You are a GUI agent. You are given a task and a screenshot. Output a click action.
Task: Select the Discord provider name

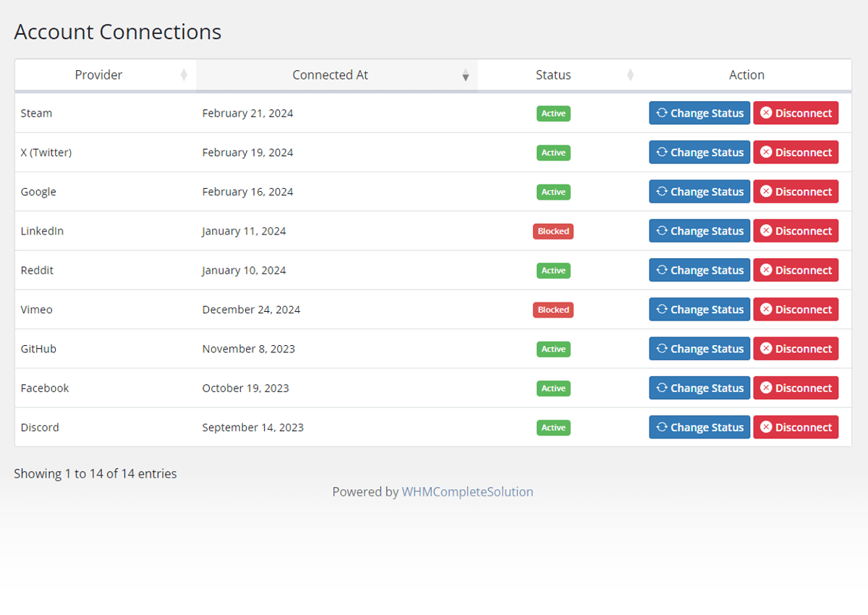coord(40,427)
